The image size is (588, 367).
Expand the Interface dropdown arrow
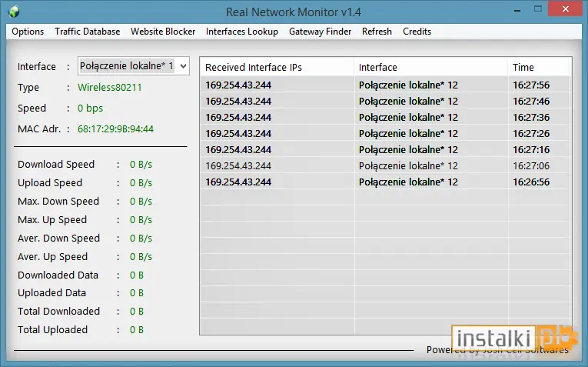(x=183, y=66)
